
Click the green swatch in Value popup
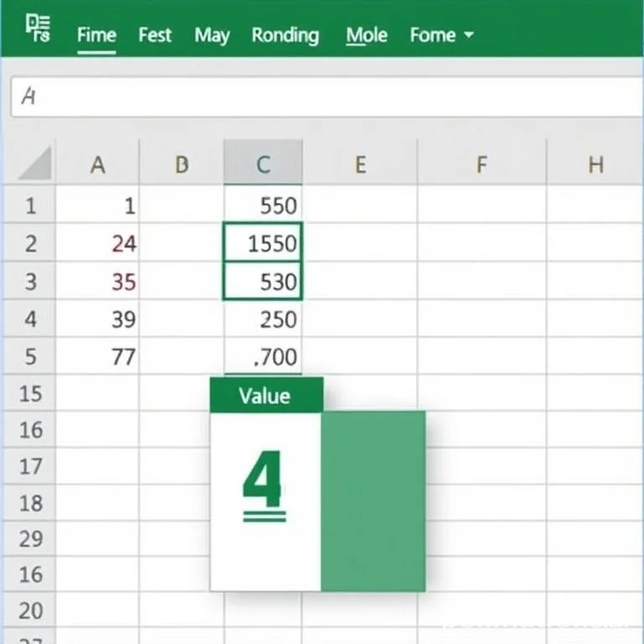pyautogui.click(x=372, y=501)
